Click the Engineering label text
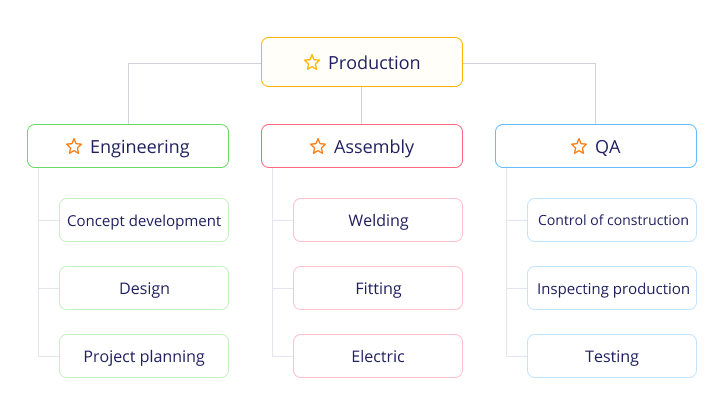 (x=139, y=147)
